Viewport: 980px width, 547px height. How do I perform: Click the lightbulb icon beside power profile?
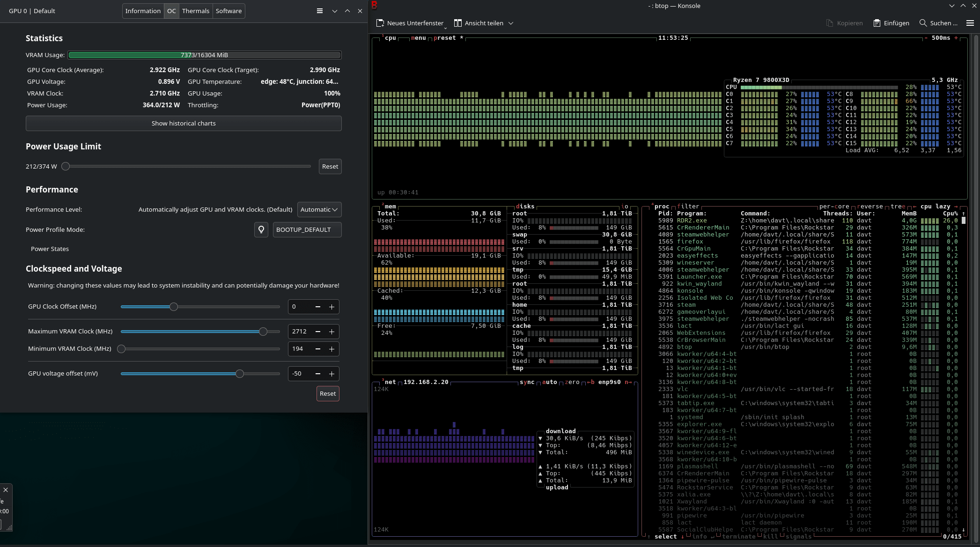(261, 229)
